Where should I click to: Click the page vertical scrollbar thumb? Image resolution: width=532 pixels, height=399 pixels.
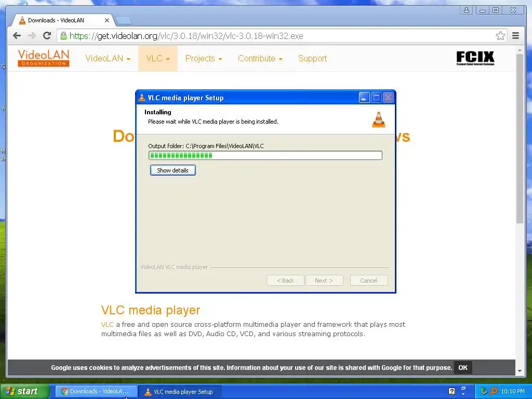[520, 138]
